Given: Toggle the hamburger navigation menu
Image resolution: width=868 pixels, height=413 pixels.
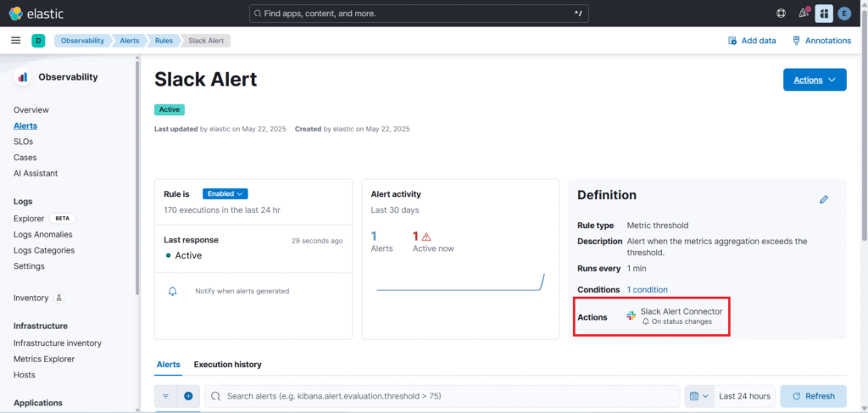Looking at the screenshot, I should (16, 41).
